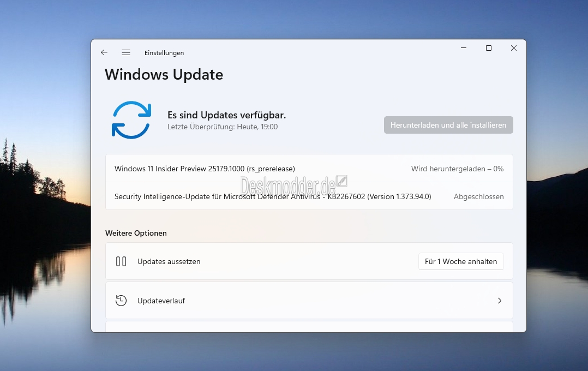Click the Wird heruntergeladen – 0% status
Screen dimensions: 588x371
pos(457,169)
